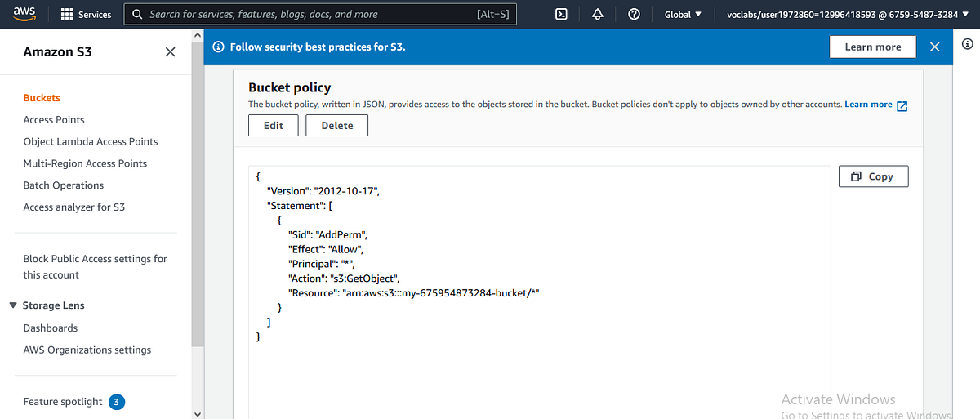Click the AWS logo home icon
This screenshot has height=419, width=980.
click(25, 14)
